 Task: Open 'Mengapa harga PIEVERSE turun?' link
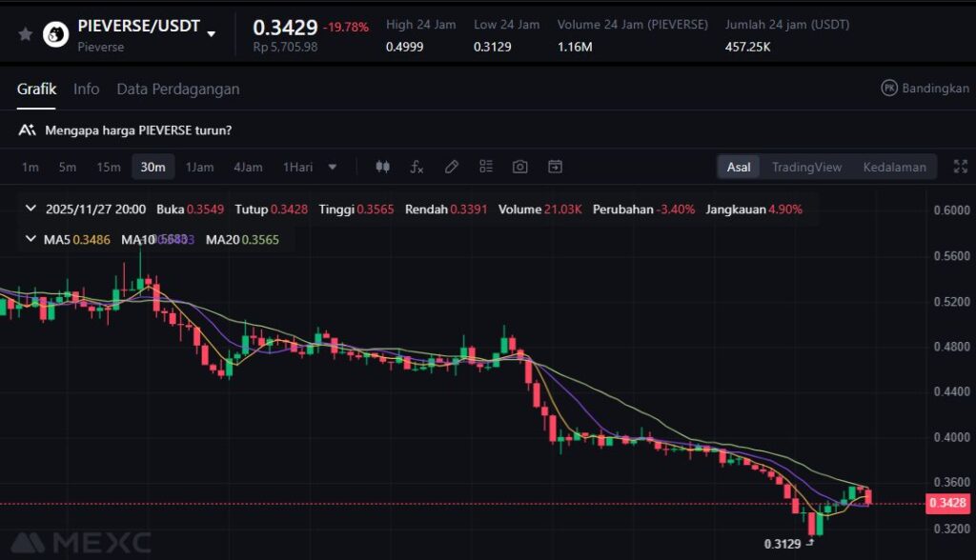[x=137, y=130]
